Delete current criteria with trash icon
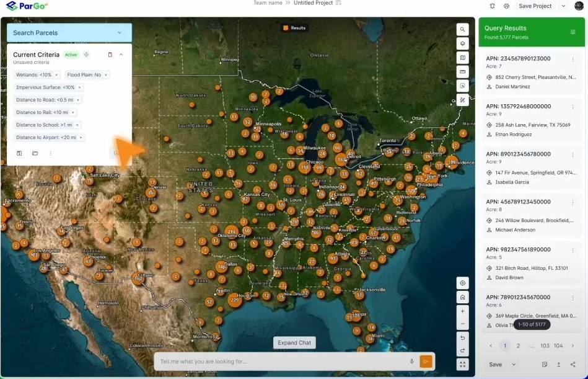Viewport: 588px width, 379px height. pos(110,55)
